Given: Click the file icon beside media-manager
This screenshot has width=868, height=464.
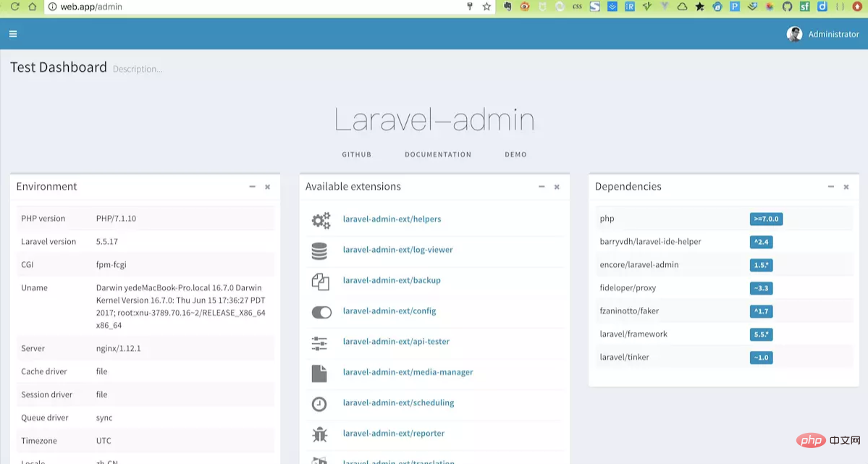Looking at the screenshot, I should click(x=319, y=374).
